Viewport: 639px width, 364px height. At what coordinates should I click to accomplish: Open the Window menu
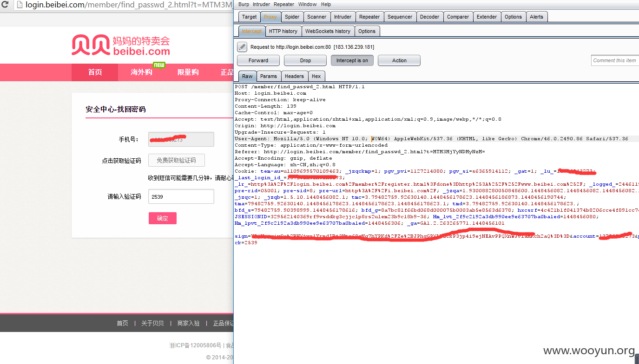tap(307, 4)
